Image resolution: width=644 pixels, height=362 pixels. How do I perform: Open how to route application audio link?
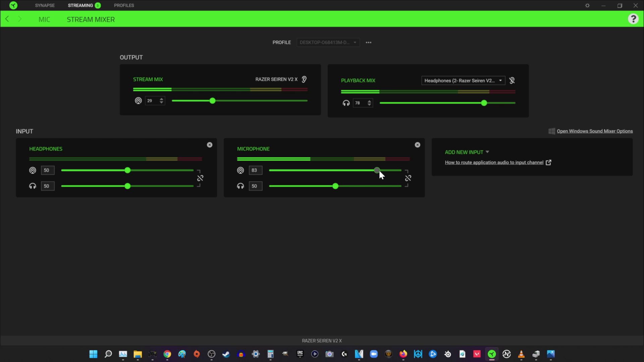[494, 162]
